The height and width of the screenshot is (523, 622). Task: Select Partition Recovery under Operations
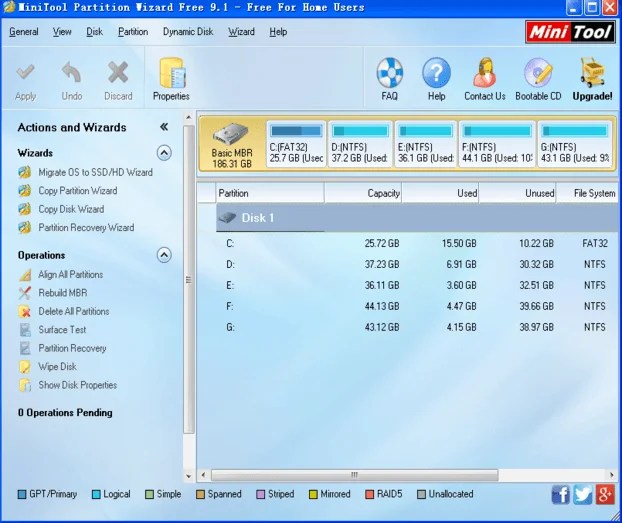72,348
